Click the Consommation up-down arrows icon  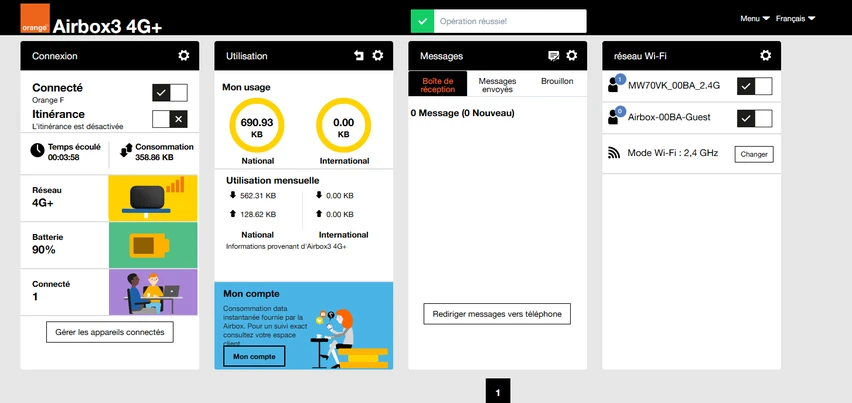pos(126,150)
